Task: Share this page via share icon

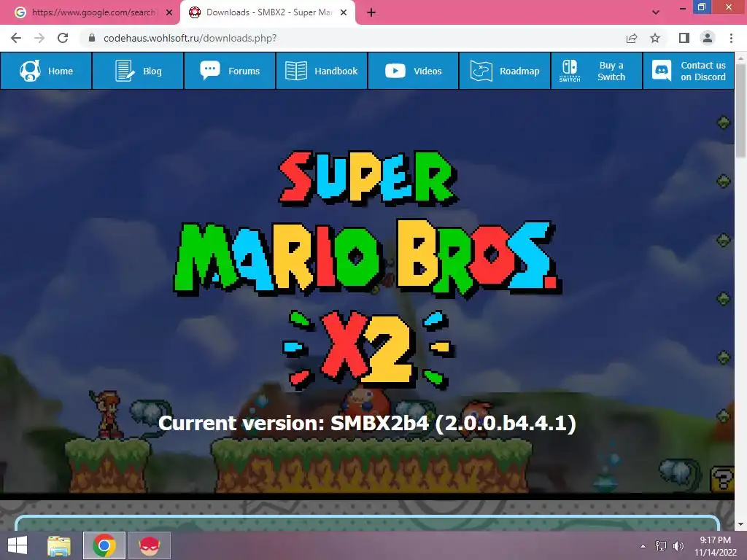Action: pyautogui.click(x=632, y=38)
